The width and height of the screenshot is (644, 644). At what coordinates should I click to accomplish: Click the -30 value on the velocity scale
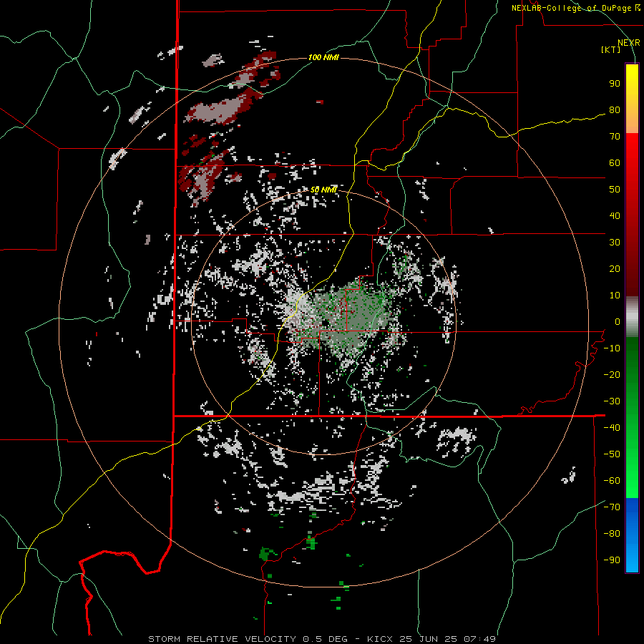[612, 401]
